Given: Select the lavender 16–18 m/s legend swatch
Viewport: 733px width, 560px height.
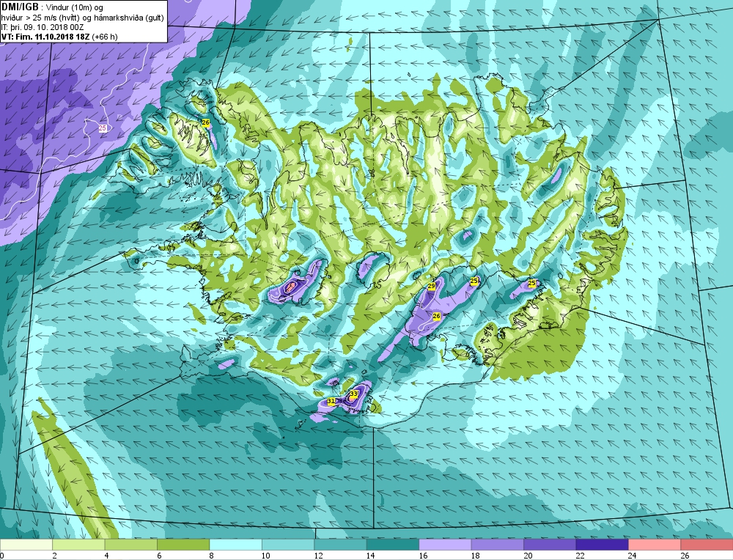Looking at the screenshot, I should click(x=445, y=545).
